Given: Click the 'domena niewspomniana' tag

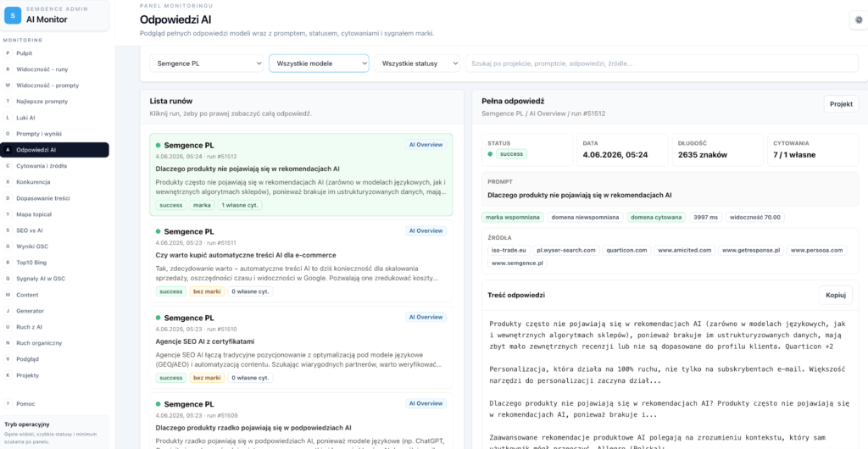Looking at the screenshot, I should coord(585,218).
